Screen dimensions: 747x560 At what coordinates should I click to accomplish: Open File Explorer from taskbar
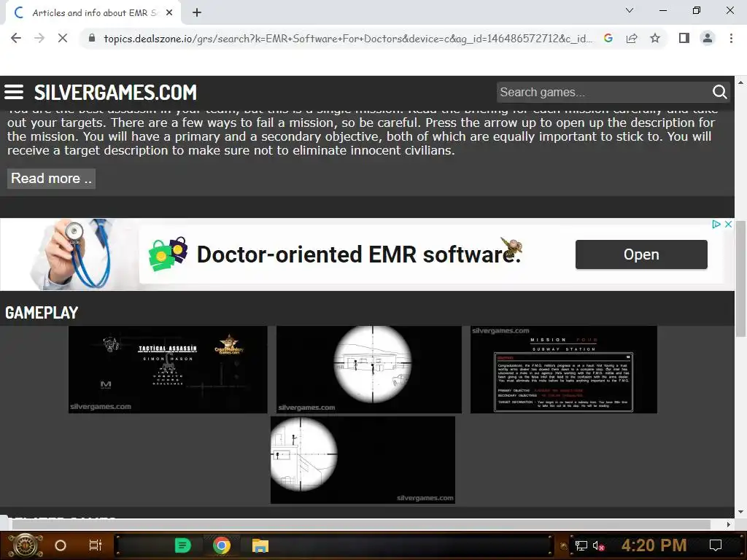[x=260, y=545]
